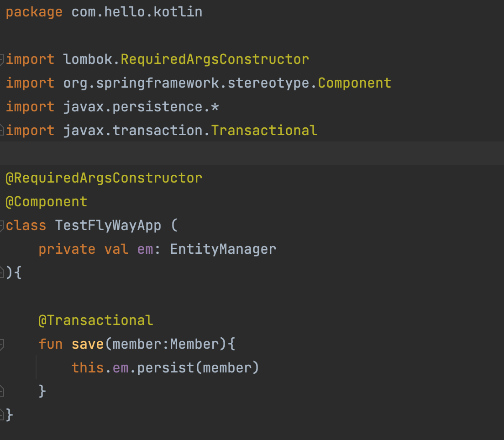Viewport: 504px width, 440px height.
Task: Click fold end marker of save function
Action: [x=2, y=391]
